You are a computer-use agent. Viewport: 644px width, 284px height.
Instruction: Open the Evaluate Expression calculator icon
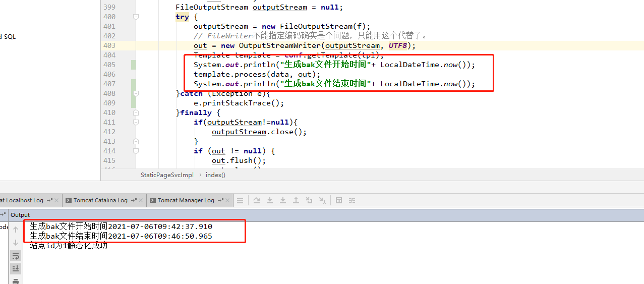(x=339, y=200)
